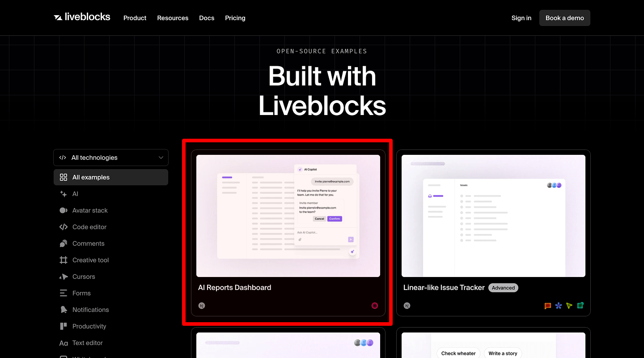The height and width of the screenshot is (358, 644).
Task: Open the Pricing menu item
Action: (x=235, y=18)
